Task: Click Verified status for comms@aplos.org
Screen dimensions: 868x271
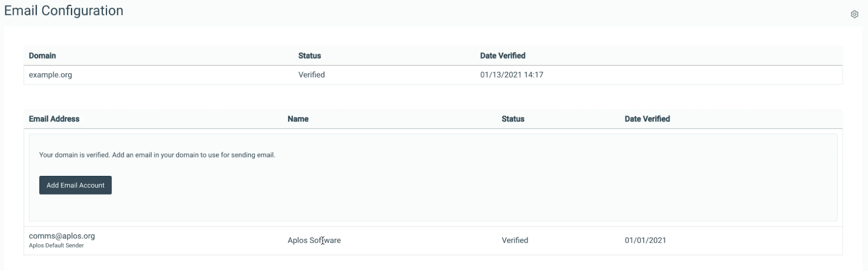Action: [x=515, y=240]
